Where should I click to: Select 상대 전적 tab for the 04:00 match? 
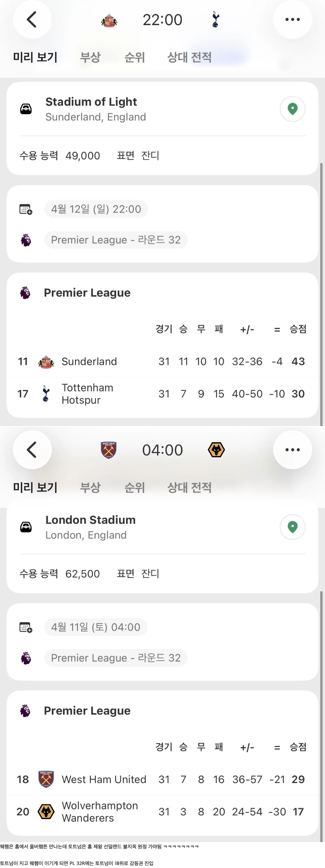[x=189, y=487]
